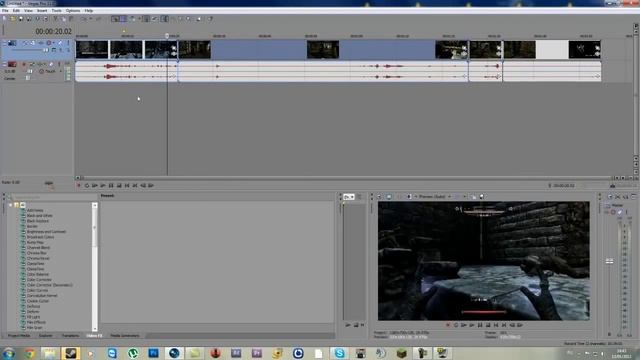Switch to the Transitions tab
Image resolution: width=640 pixels, height=360 pixels.
(70, 336)
